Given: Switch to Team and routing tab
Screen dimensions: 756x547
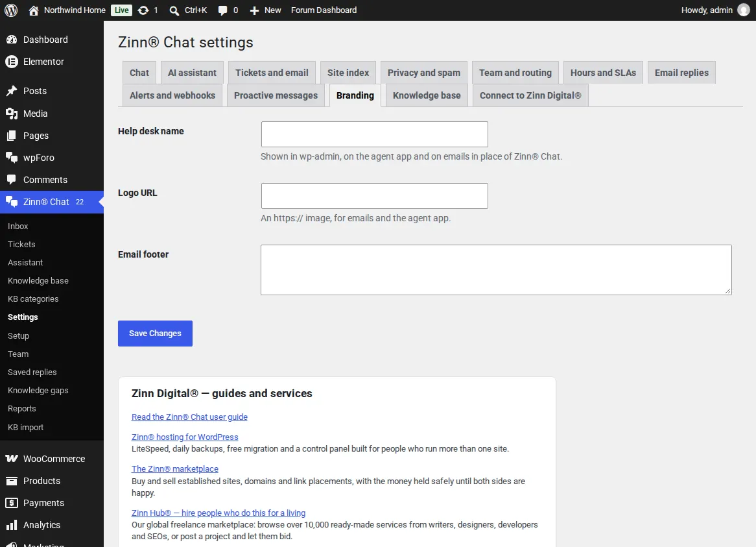Looking at the screenshot, I should [515, 73].
